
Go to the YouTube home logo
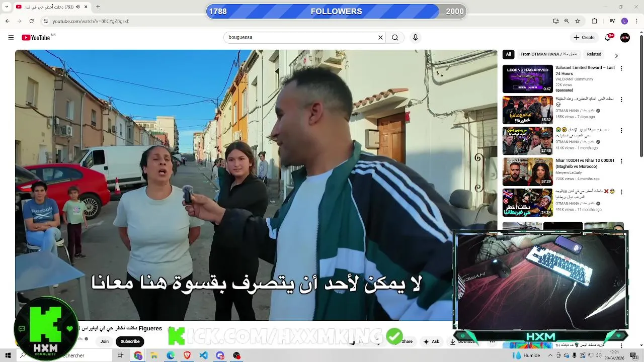pyautogui.click(x=36, y=37)
